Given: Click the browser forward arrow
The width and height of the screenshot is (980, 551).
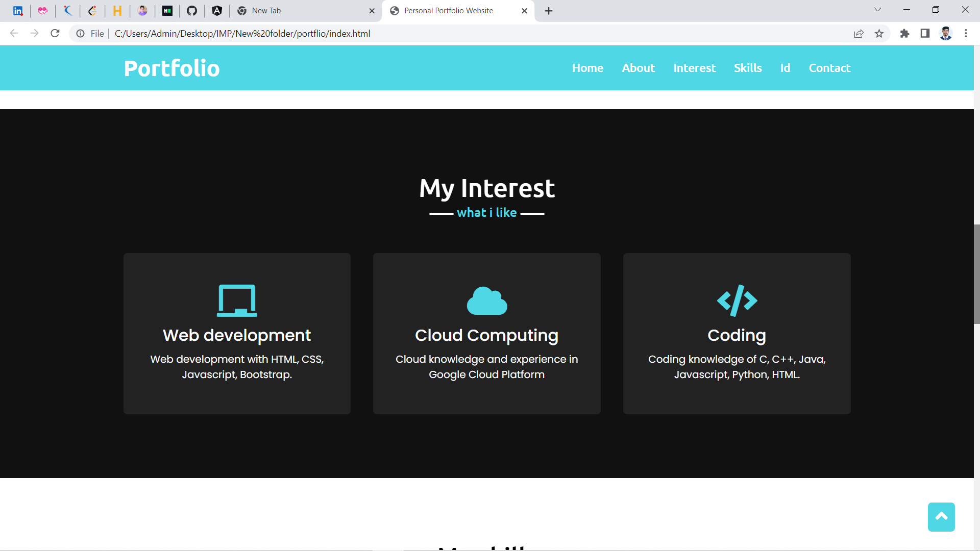Looking at the screenshot, I should [34, 34].
